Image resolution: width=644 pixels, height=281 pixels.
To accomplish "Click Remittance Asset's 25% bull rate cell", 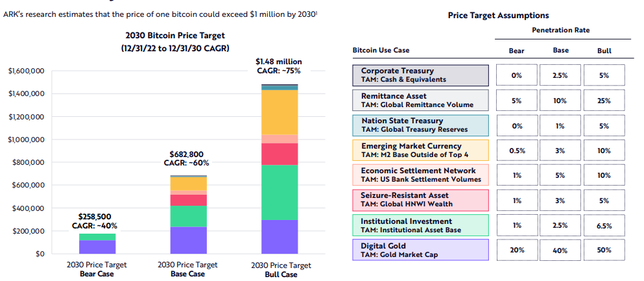I will (604, 100).
